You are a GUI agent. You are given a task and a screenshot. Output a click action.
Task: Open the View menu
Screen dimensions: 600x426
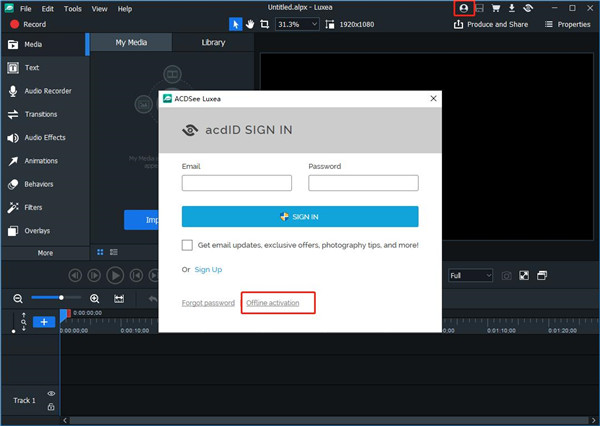(99, 9)
